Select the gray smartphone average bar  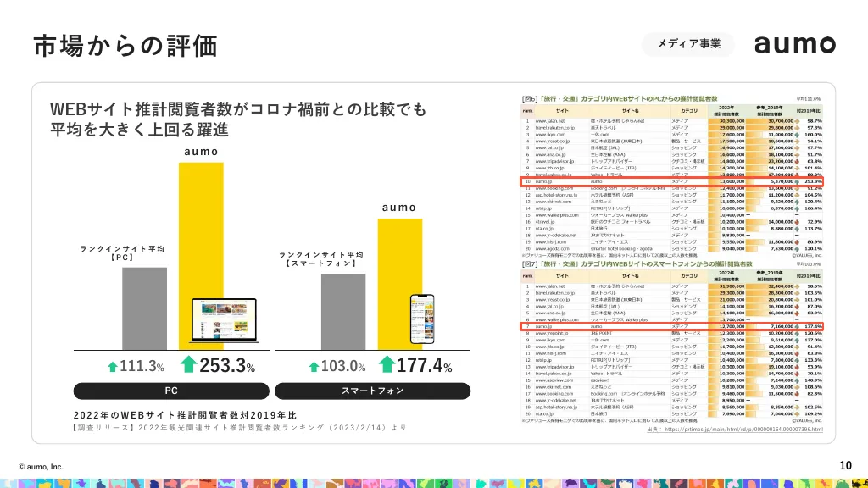click(x=343, y=312)
